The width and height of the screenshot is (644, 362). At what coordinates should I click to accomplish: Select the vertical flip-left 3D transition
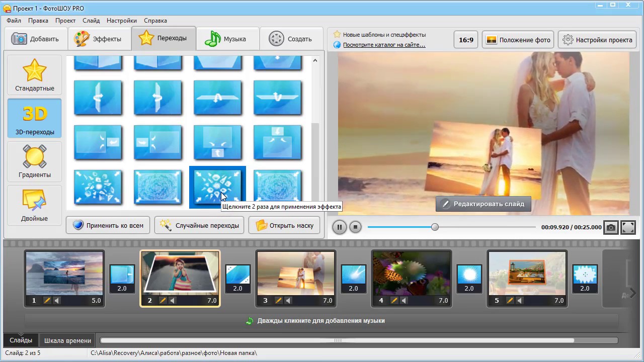point(157,98)
